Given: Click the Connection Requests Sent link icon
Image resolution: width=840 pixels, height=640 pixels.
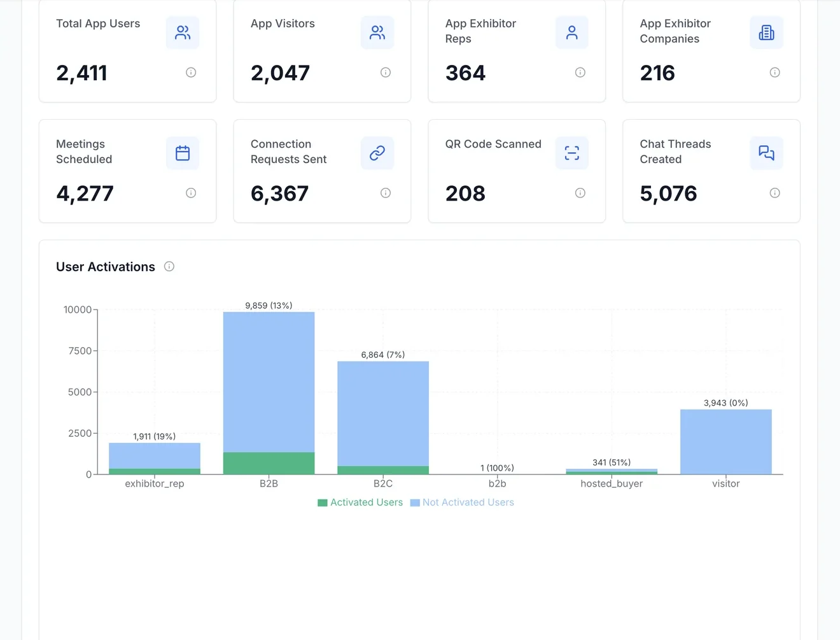Looking at the screenshot, I should [x=377, y=153].
